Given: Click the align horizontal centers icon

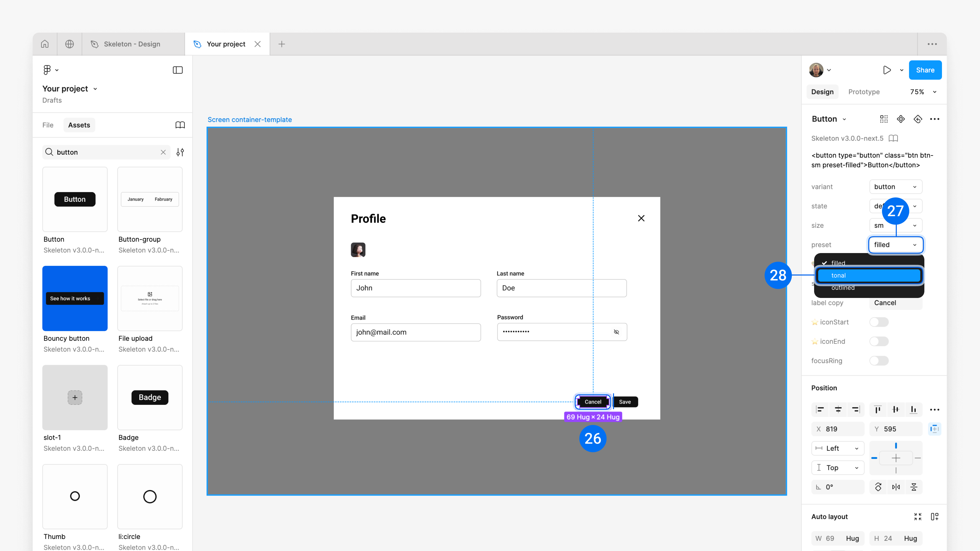Looking at the screenshot, I should coord(838,409).
